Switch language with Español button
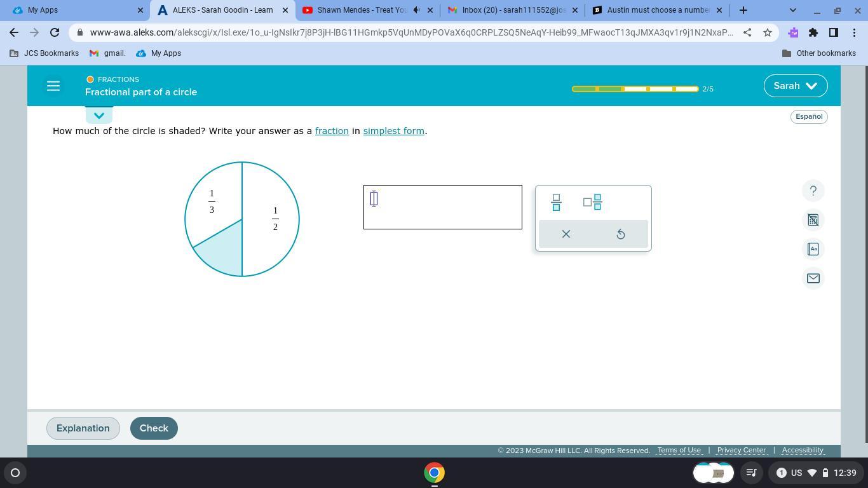868x488 pixels. [x=808, y=116]
